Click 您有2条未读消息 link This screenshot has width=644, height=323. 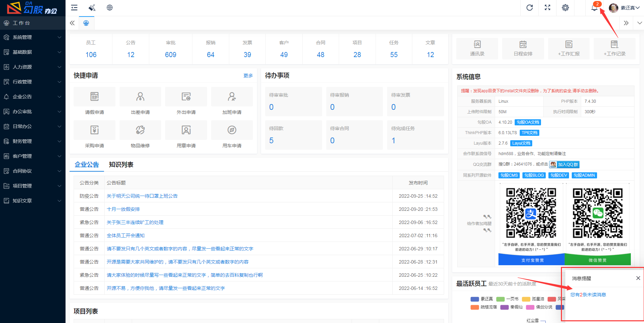point(588,295)
